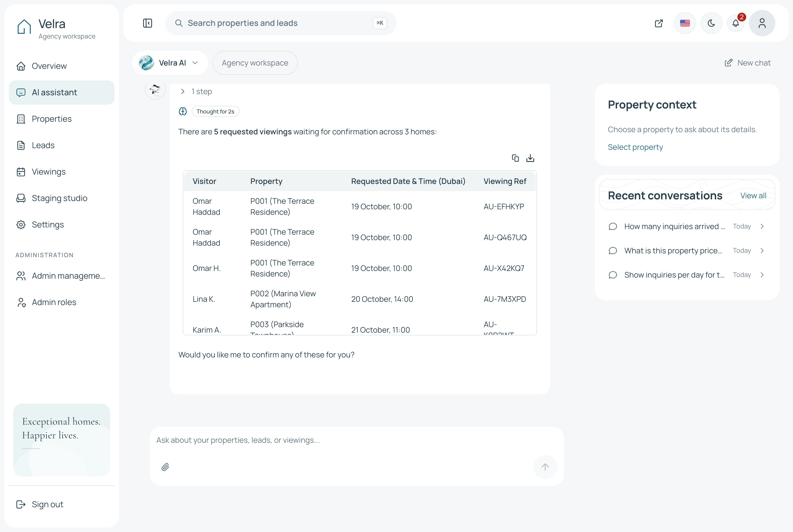
Task: Expand the Thought for 2s pill
Action: point(215,111)
